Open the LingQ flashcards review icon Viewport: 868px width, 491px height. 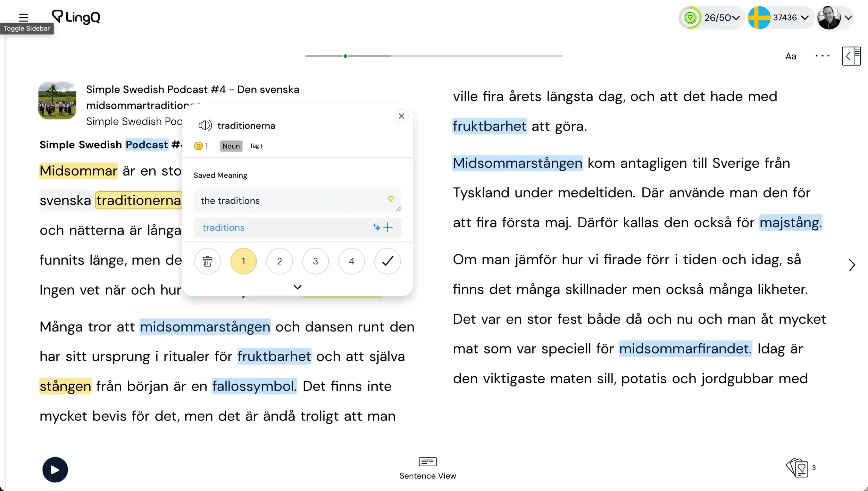pyautogui.click(x=797, y=468)
